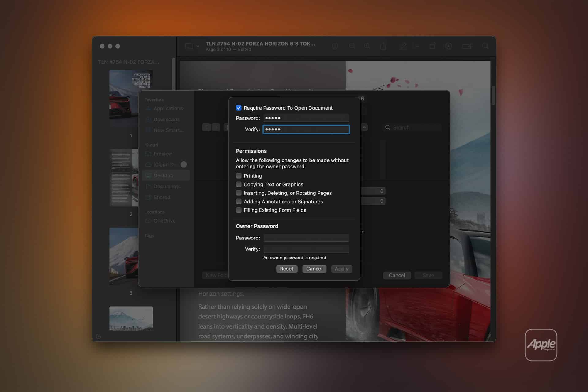Focus the open-document Password field

(x=306, y=118)
